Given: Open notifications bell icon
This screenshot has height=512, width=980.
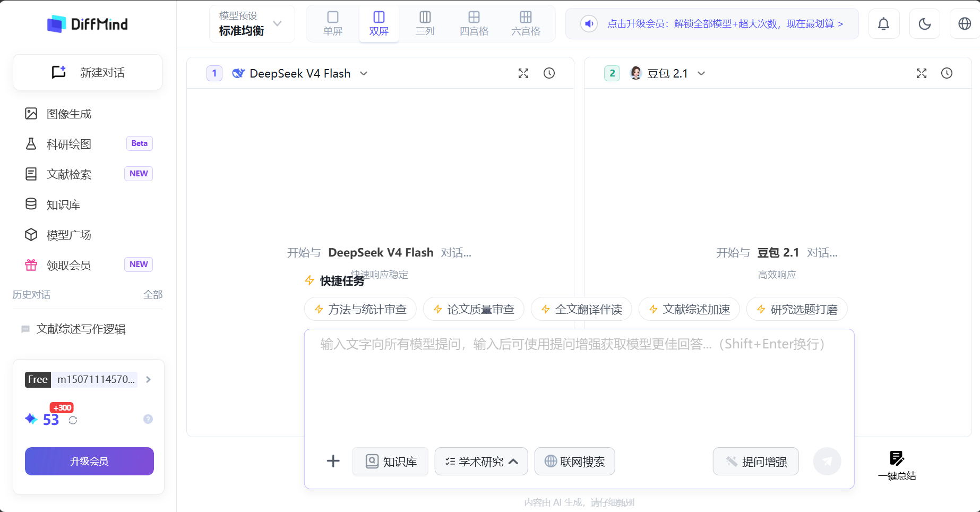Looking at the screenshot, I should point(884,24).
